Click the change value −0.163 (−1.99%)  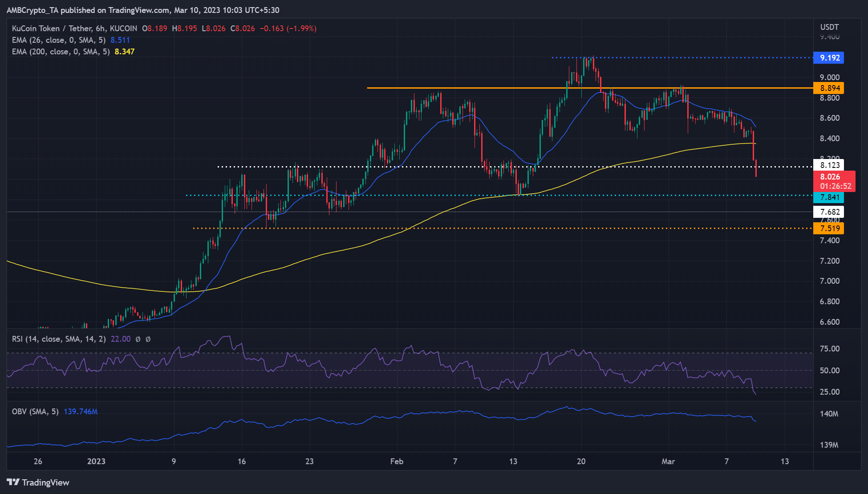[288, 29]
